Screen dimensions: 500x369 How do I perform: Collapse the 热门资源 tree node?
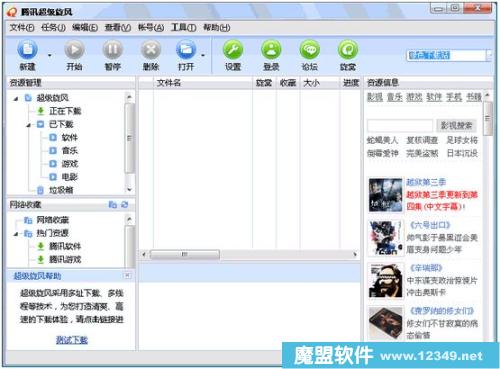tap(16, 234)
